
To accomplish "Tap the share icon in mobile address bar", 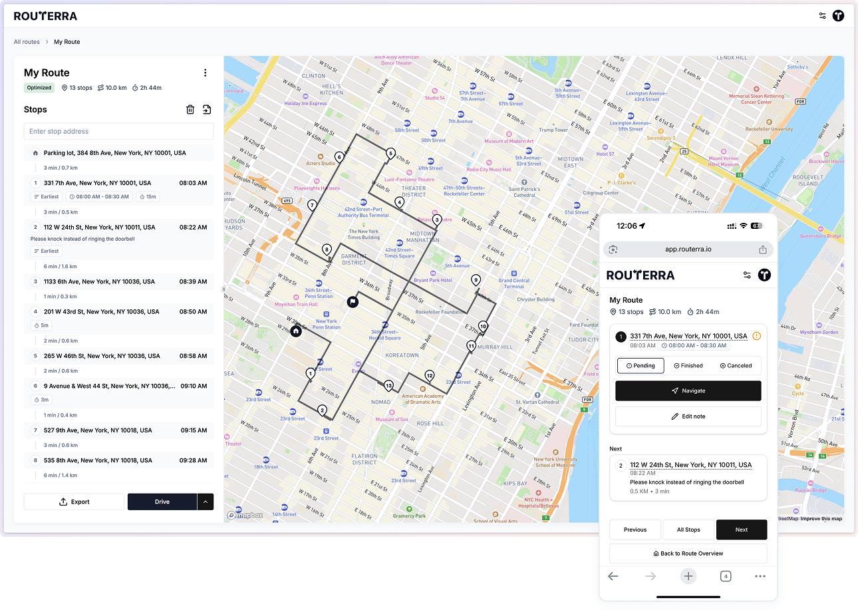I will pyautogui.click(x=762, y=249).
